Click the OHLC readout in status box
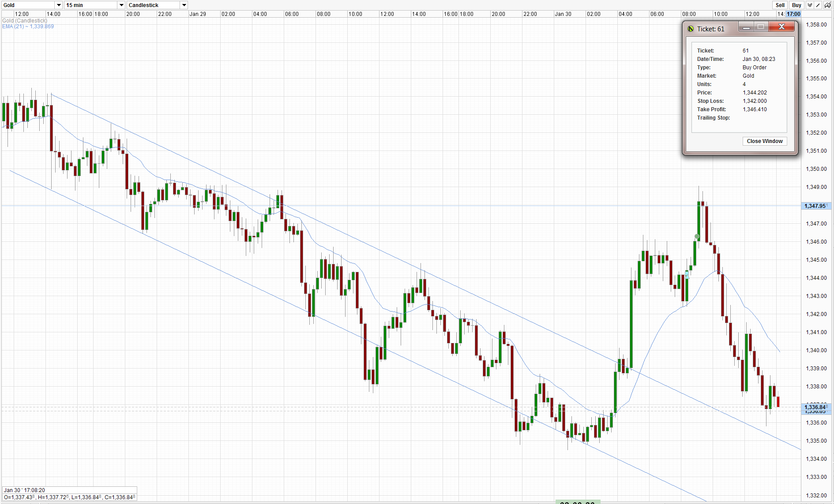 [x=69, y=497]
